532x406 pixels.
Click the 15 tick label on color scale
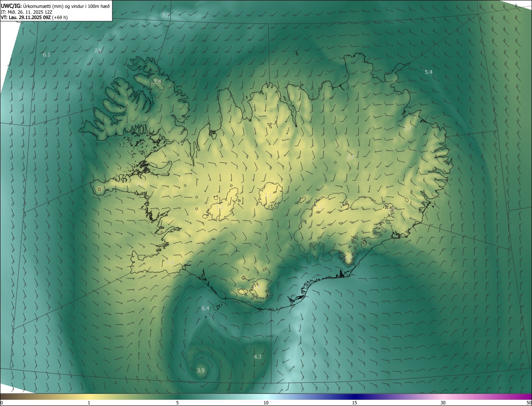coord(355,403)
